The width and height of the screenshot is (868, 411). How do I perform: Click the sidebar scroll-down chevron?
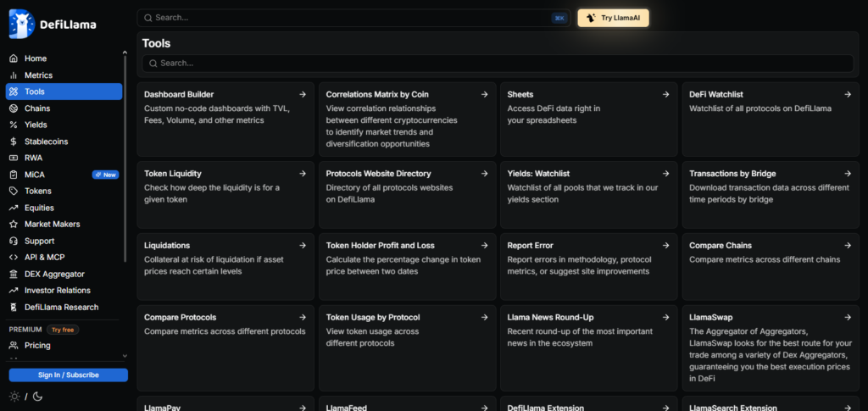coord(125,356)
